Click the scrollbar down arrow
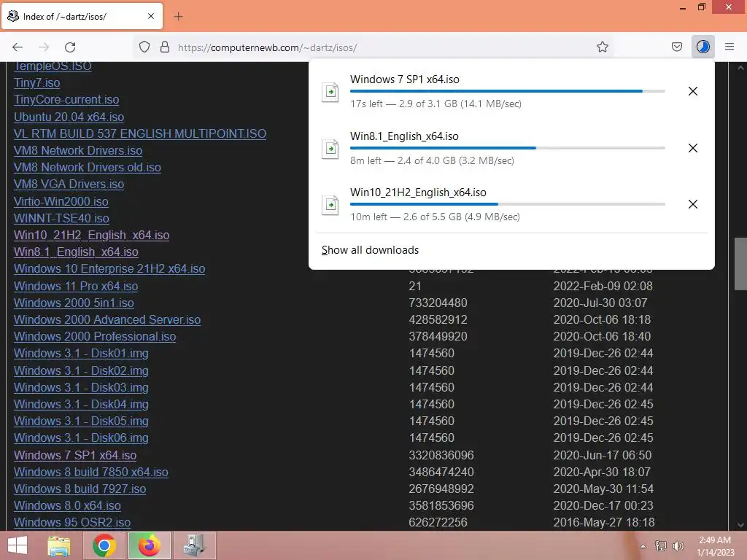 [740, 525]
